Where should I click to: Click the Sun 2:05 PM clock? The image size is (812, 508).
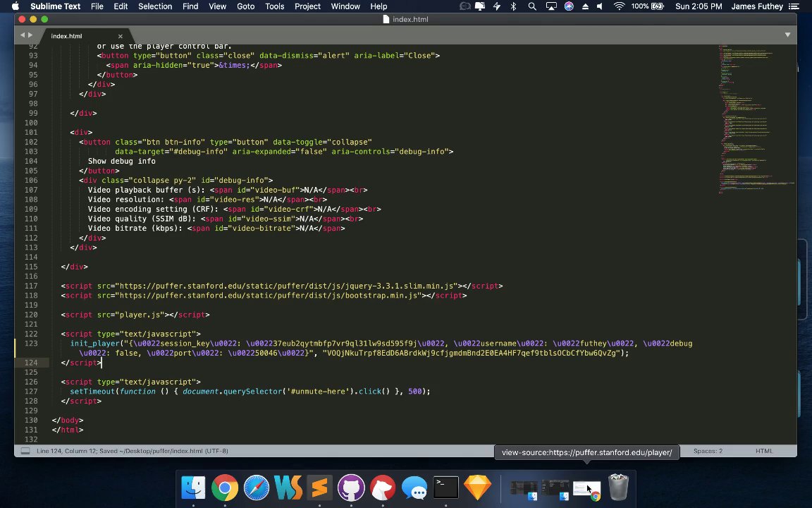tap(699, 6)
